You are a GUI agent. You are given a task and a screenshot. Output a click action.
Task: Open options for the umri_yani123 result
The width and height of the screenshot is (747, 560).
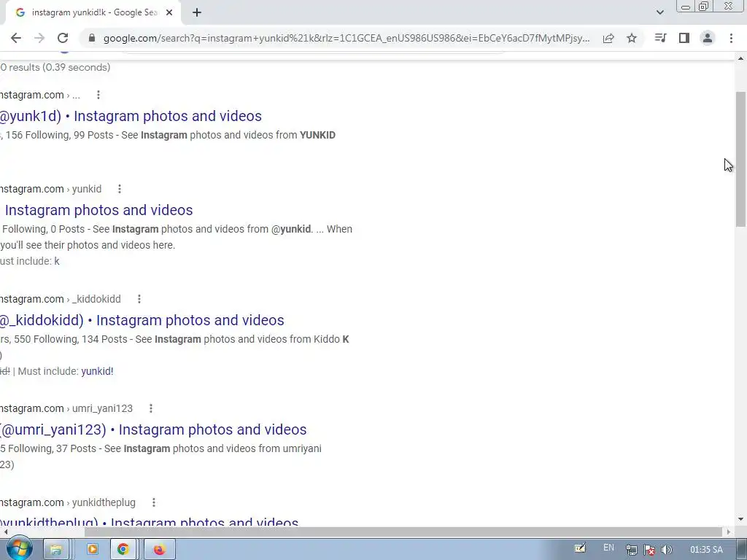[x=151, y=408]
